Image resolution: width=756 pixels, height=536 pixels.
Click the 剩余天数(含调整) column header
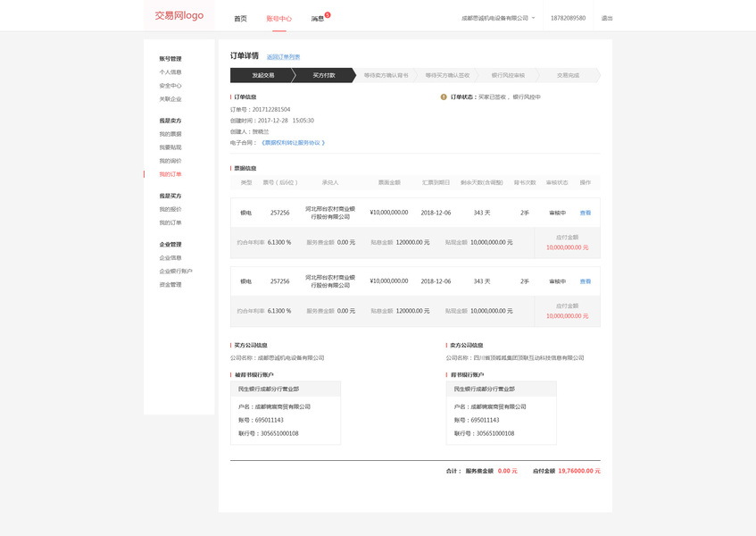[482, 182]
